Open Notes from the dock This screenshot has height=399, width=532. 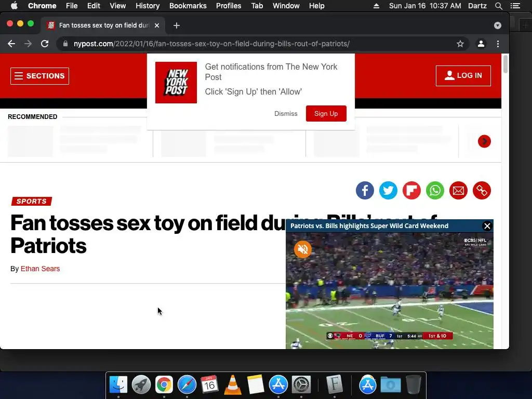(256, 385)
